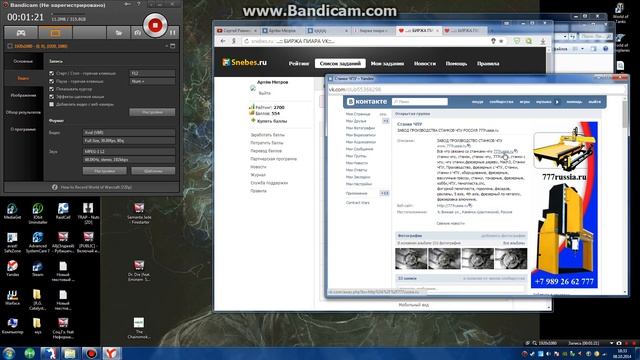Switch Bandicam to game recording mode
640x360 pixels.
21,33
